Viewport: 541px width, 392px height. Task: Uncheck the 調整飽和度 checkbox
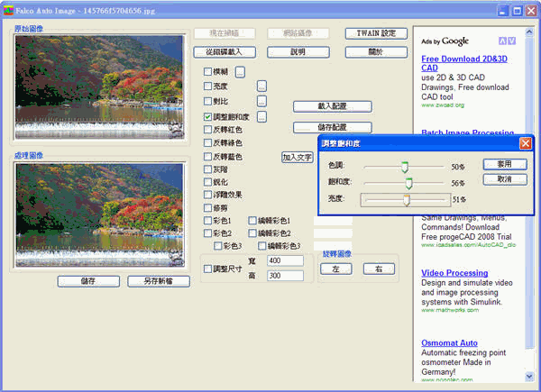coord(208,117)
